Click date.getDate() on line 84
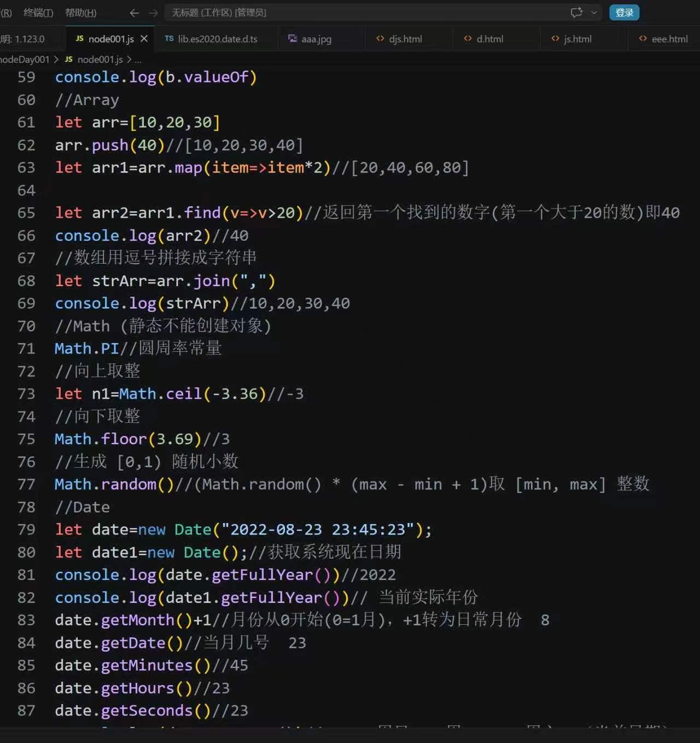Screen dimensions: 700x743 pyautogui.click(x=119, y=643)
